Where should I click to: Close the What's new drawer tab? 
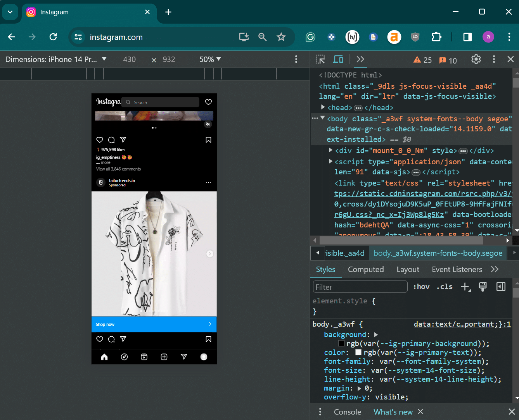[420, 411]
